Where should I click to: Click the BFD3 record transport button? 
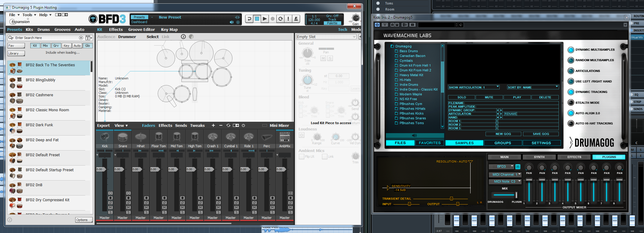(x=272, y=19)
